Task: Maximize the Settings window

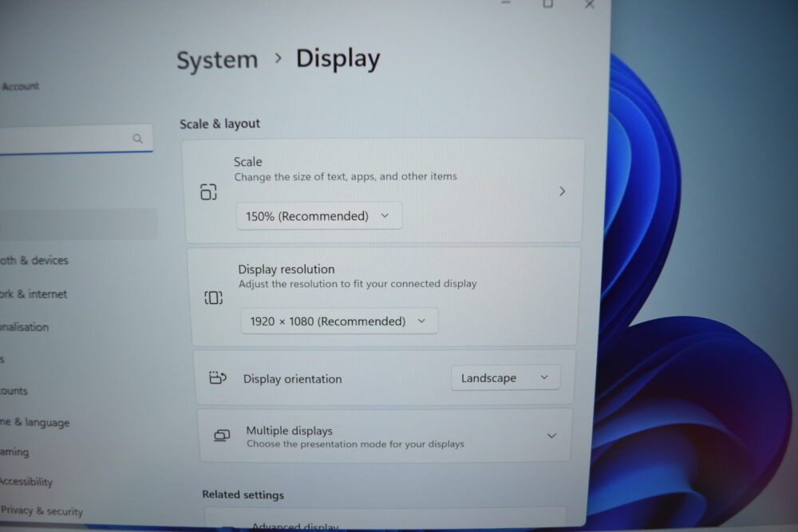Action: [547, 4]
